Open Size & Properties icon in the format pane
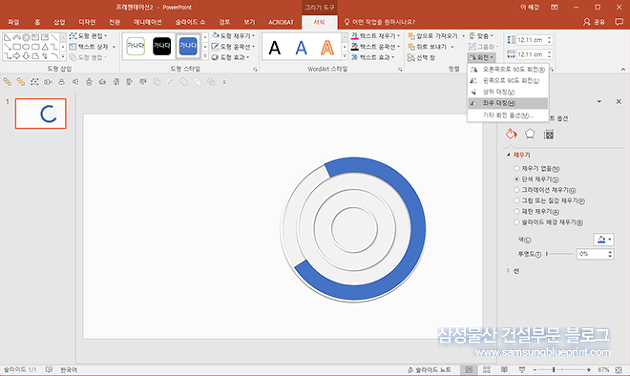Viewport: 630px width, 376px height. click(548, 135)
